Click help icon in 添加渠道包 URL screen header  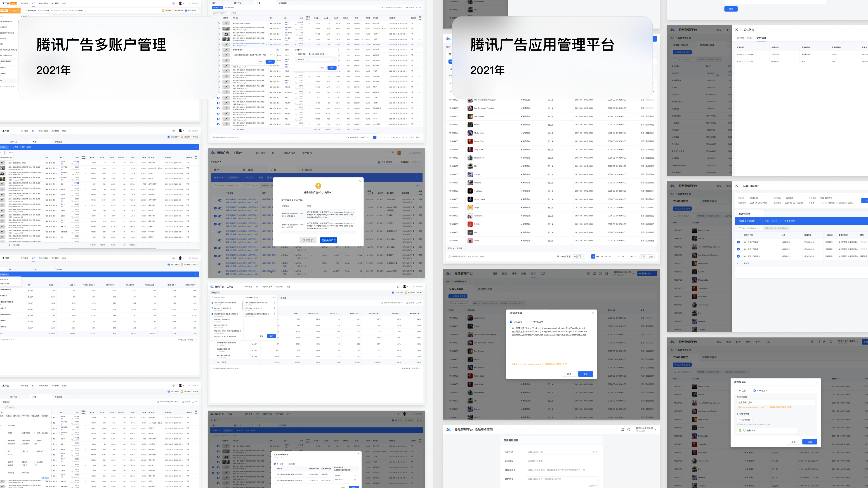(x=600, y=273)
